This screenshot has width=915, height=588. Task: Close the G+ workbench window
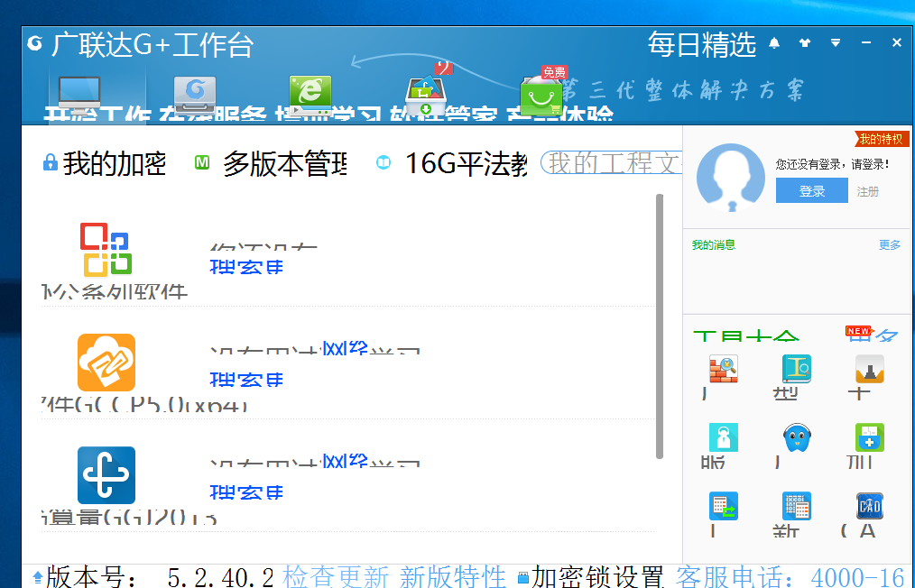[897, 43]
